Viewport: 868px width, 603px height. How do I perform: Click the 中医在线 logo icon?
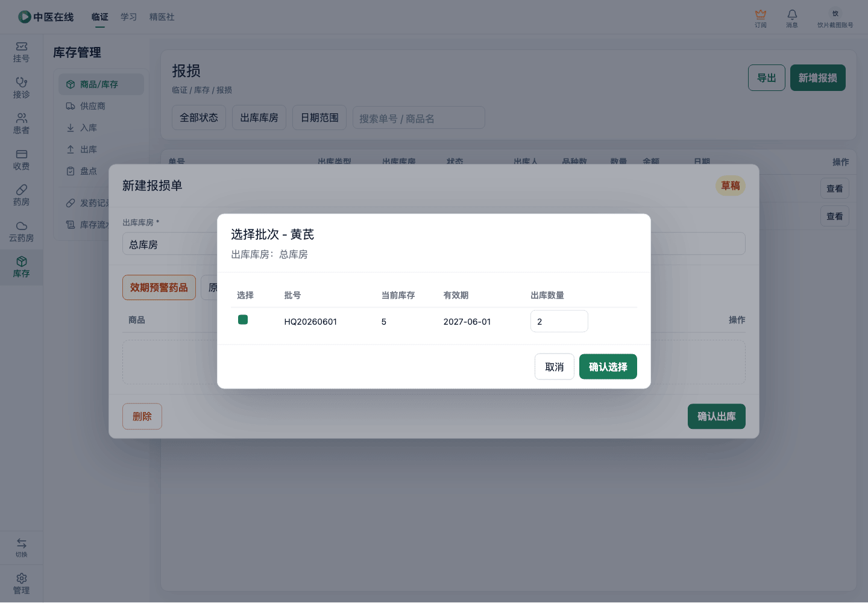tap(25, 17)
